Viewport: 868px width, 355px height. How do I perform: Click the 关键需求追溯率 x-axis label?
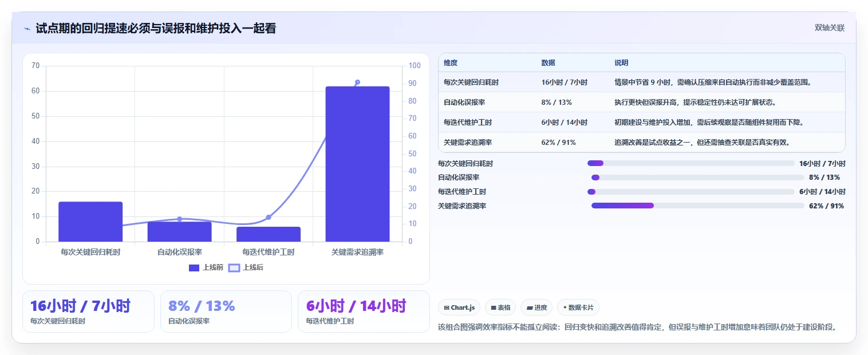pos(357,252)
